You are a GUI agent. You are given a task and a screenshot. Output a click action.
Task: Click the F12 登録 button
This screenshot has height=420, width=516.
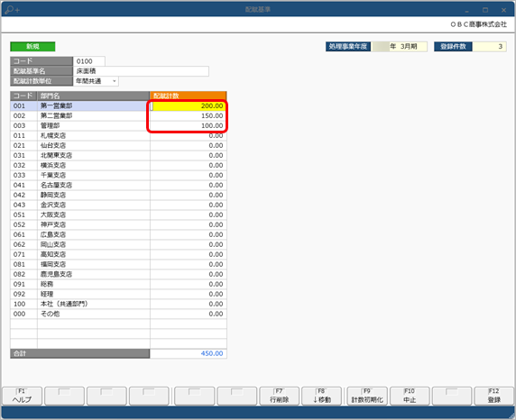494,396
